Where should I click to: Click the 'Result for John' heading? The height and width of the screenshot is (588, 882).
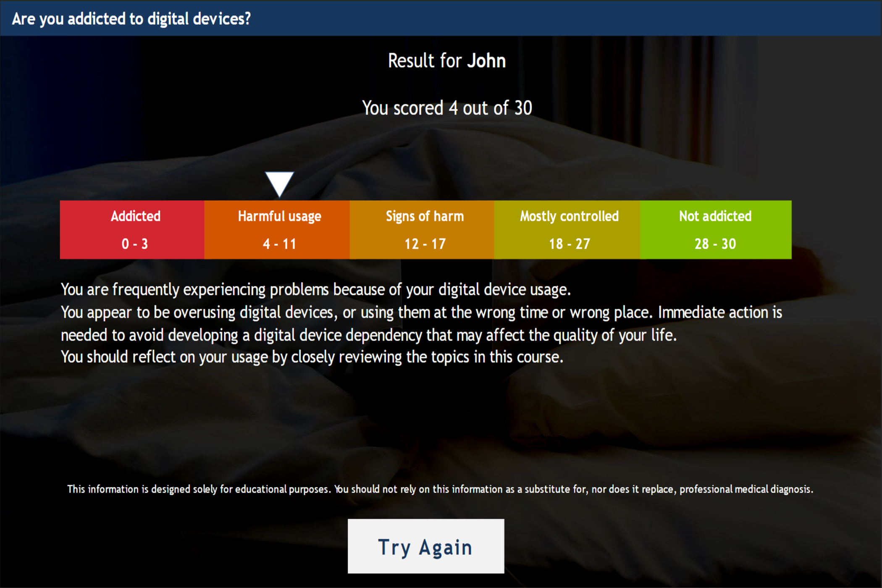446,61
